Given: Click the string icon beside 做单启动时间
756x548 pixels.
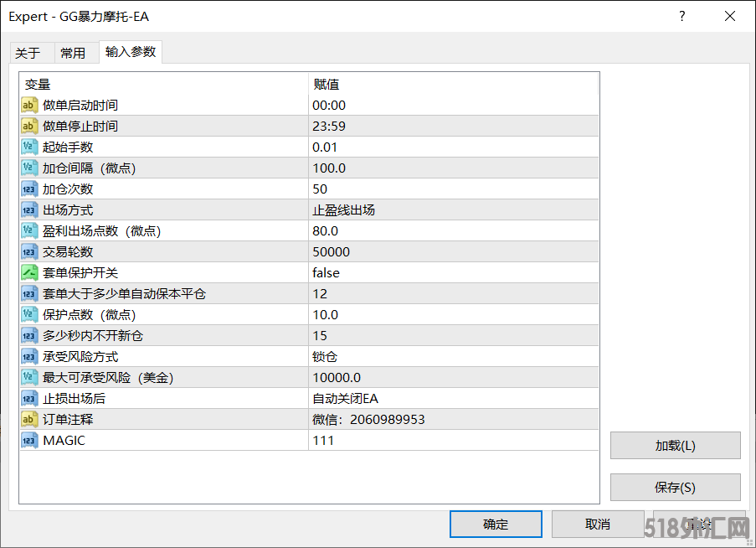Looking at the screenshot, I should click(x=29, y=105).
